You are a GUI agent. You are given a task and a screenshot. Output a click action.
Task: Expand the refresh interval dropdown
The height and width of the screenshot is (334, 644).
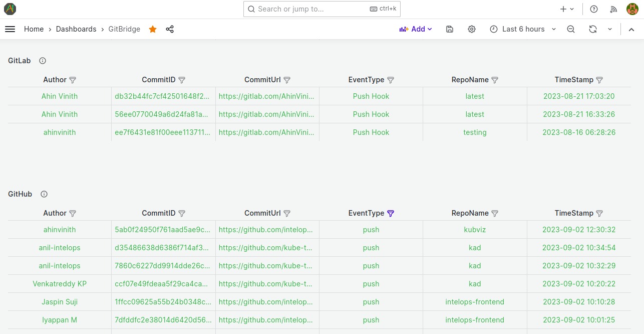pos(610,29)
